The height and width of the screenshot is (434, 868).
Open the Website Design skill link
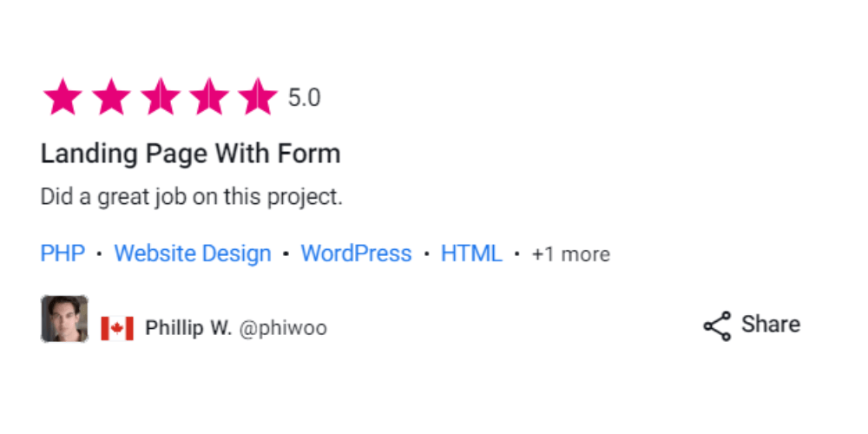pyautogui.click(x=193, y=253)
